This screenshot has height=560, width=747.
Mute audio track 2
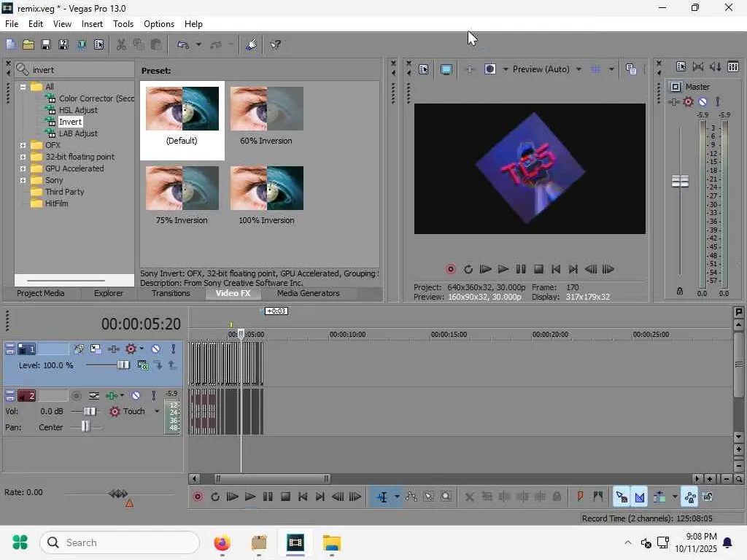(136, 396)
